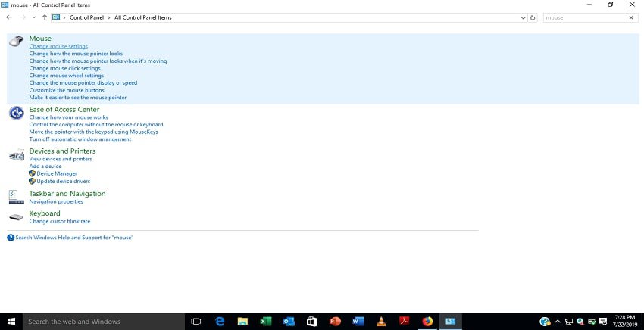
Task: Launch Excel from the taskbar
Action: pos(266,322)
